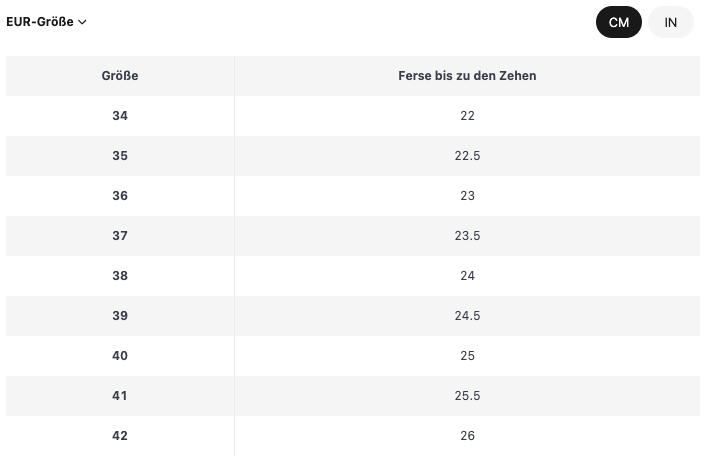Select size 37 row label

tap(120, 236)
